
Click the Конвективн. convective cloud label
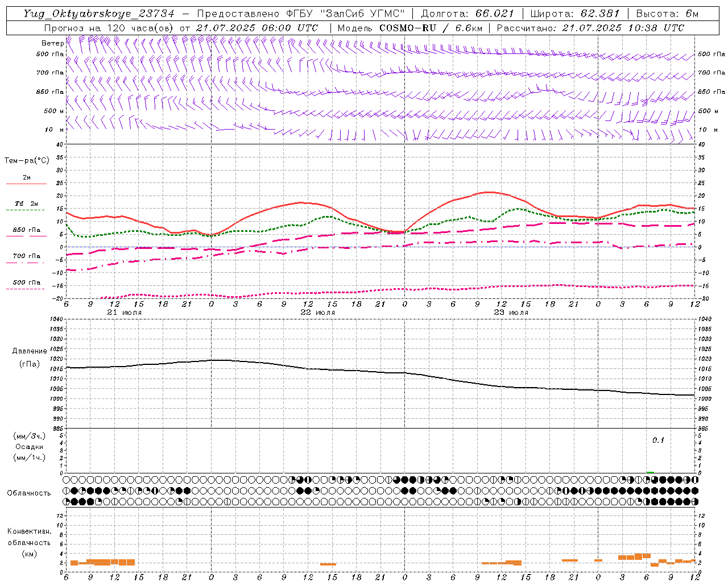coord(29,531)
